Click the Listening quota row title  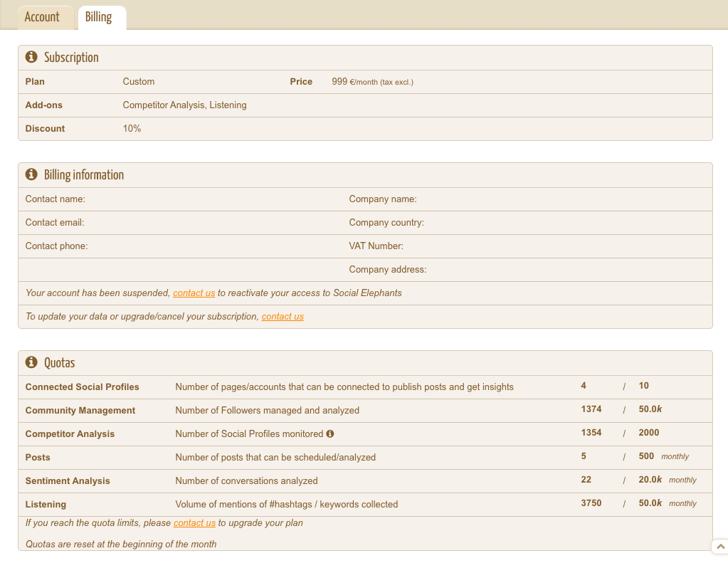point(46,505)
